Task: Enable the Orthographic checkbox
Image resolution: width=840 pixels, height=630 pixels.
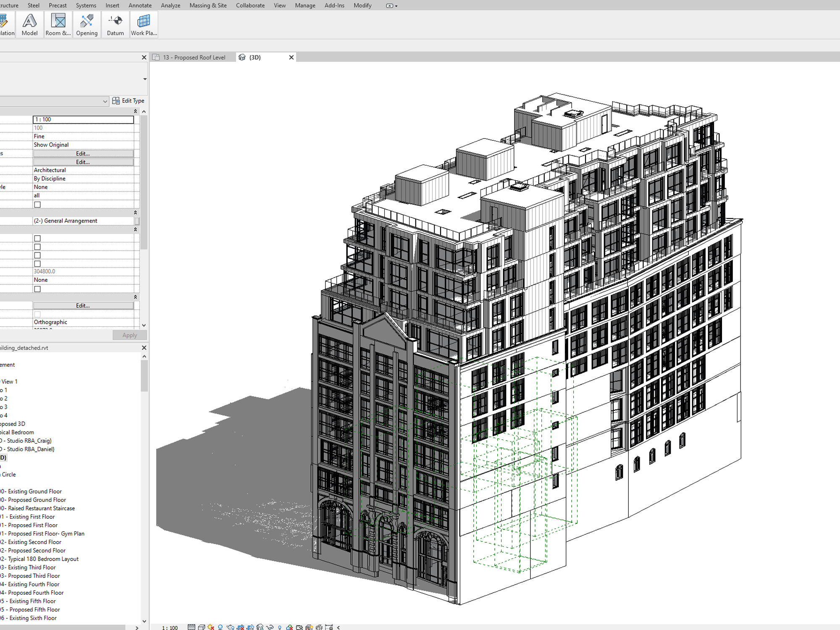Action: point(37,314)
